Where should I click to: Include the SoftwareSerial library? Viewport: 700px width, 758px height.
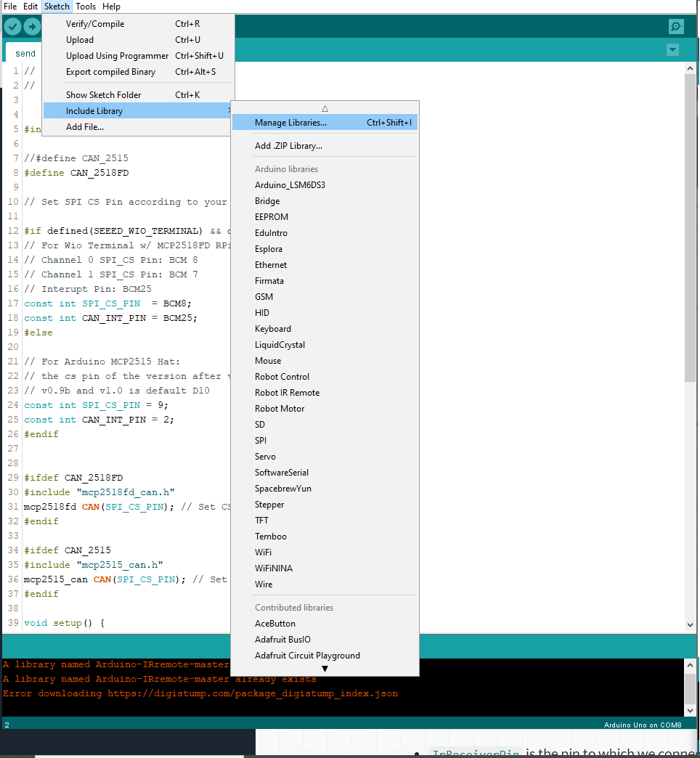click(282, 473)
